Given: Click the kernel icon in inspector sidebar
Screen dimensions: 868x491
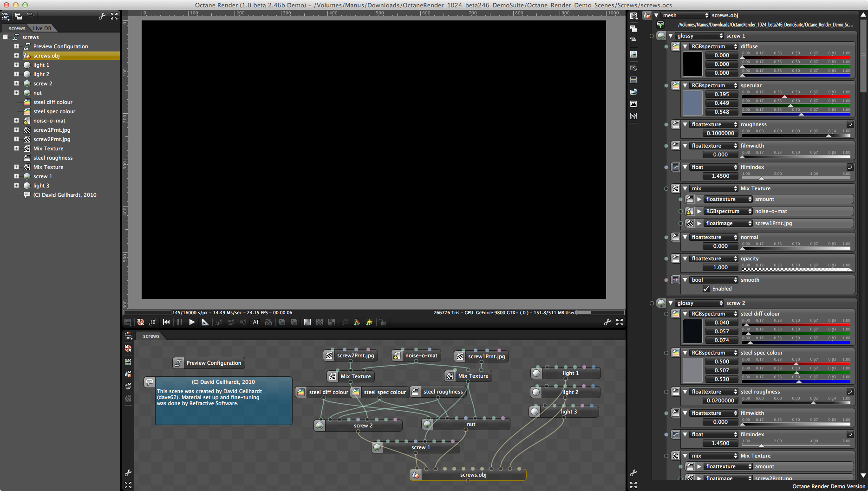Looking at the screenshot, I should [633, 116].
